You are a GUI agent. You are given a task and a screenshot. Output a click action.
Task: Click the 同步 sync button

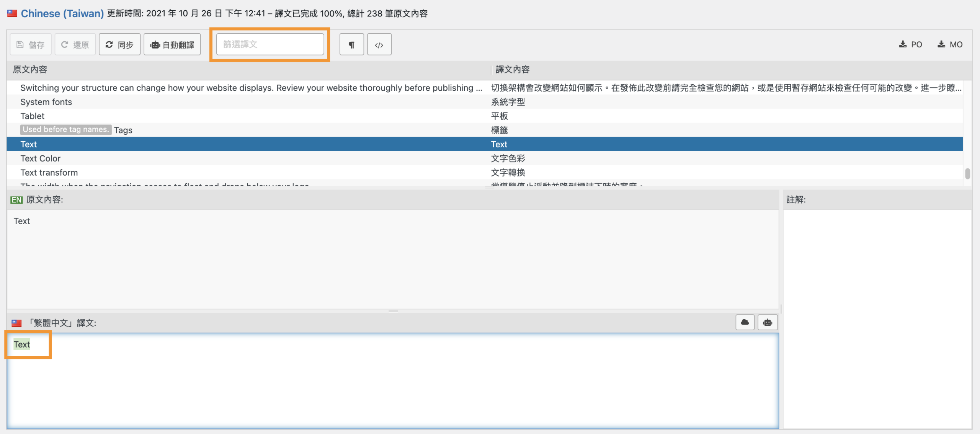tap(119, 45)
